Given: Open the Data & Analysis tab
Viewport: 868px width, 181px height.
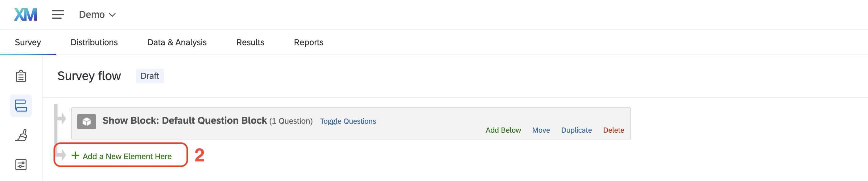Looking at the screenshot, I should (x=176, y=42).
